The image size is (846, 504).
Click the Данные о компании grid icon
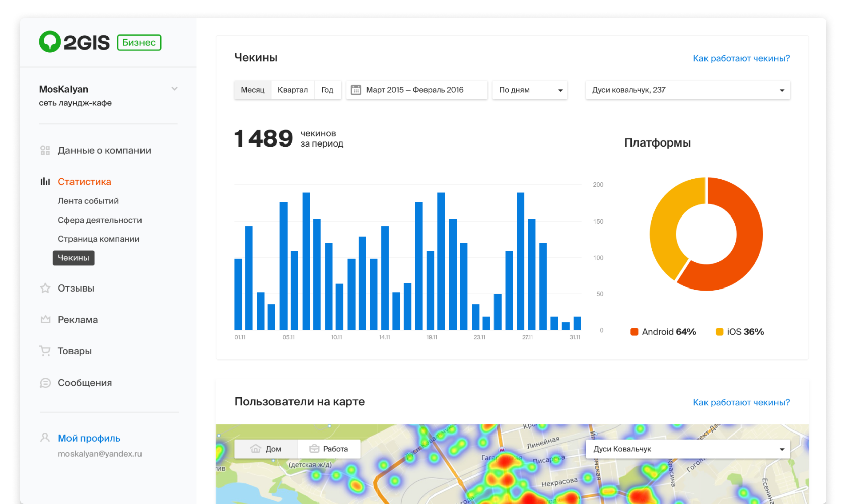45,150
